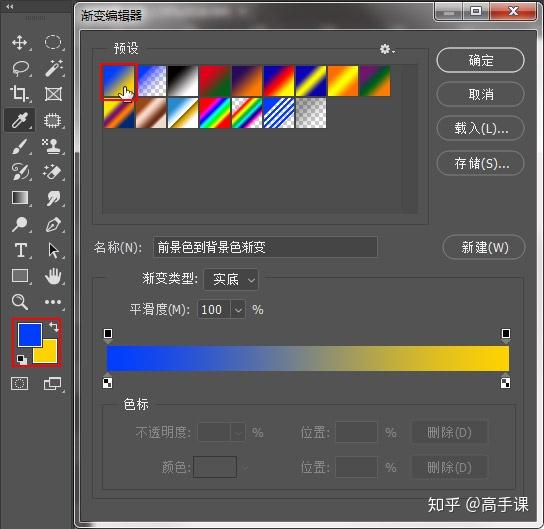Select the Lasso tool
This screenshot has width=544, height=529.
(x=20, y=68)
